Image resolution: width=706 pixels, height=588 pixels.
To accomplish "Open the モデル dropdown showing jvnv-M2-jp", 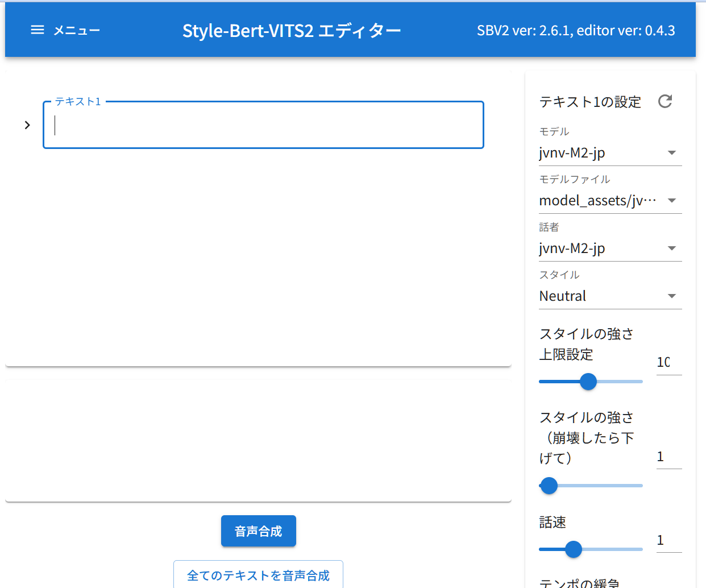I will coord(610,153).
